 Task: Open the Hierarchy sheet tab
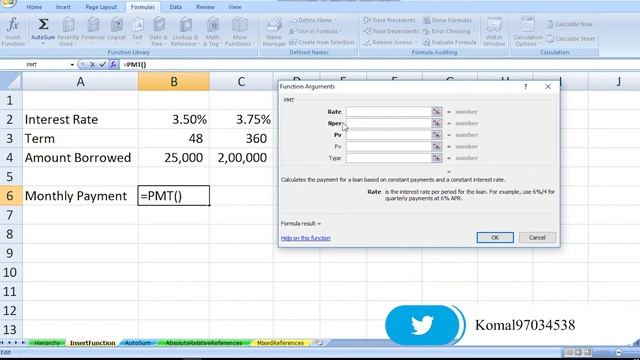click(x=47, y=343)
